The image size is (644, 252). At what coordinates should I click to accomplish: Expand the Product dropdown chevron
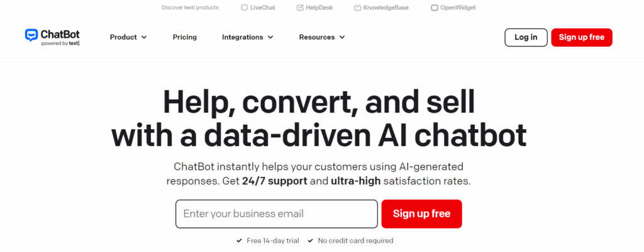[x=144, y=37]
